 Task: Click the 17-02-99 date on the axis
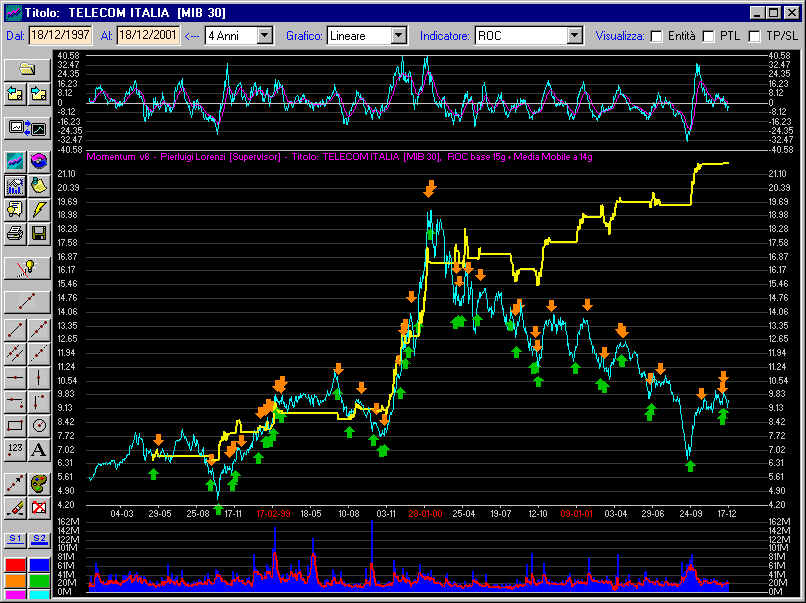pyautogui.click(x=273, y=514)
